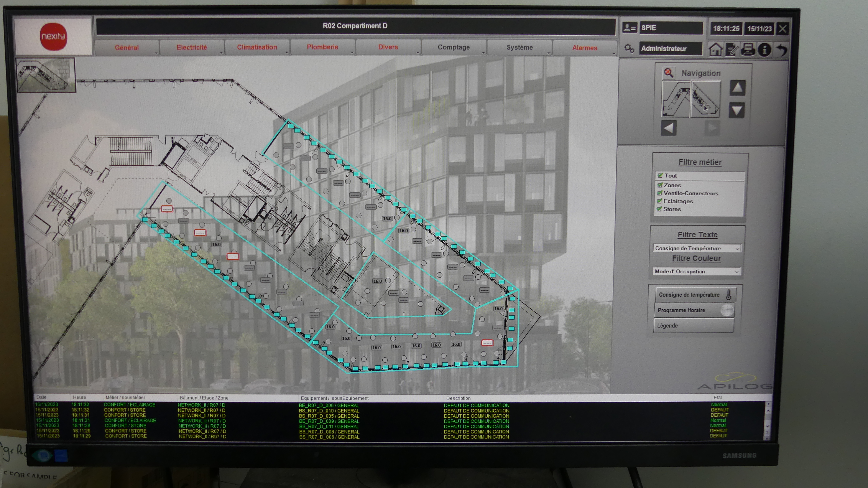Viewport: 868px width, 488px height.
Task: Expand the Electricité menu arrow
Action: tap(221, 53)
